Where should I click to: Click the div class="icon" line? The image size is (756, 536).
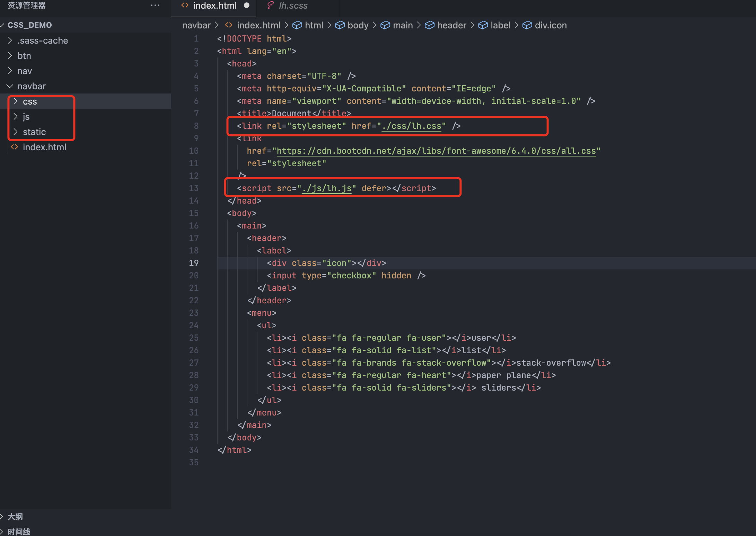(326, 263)
